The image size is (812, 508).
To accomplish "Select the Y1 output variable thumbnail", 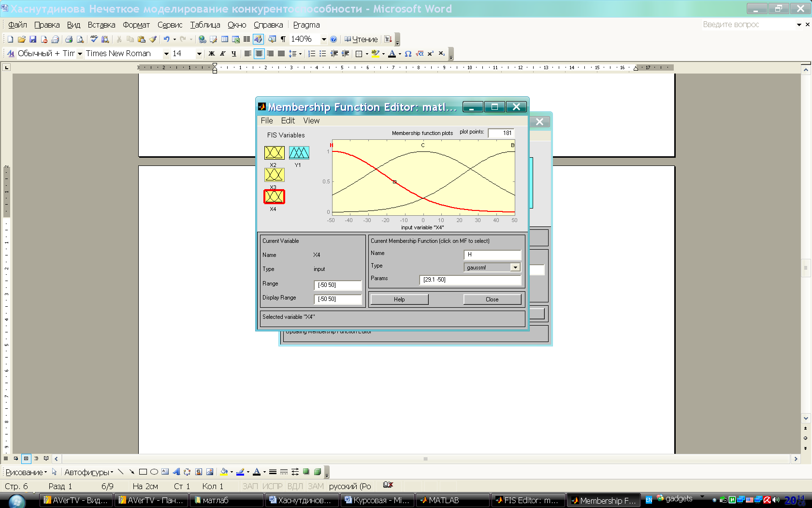I will pyautogui.click(x=299, y=153).
